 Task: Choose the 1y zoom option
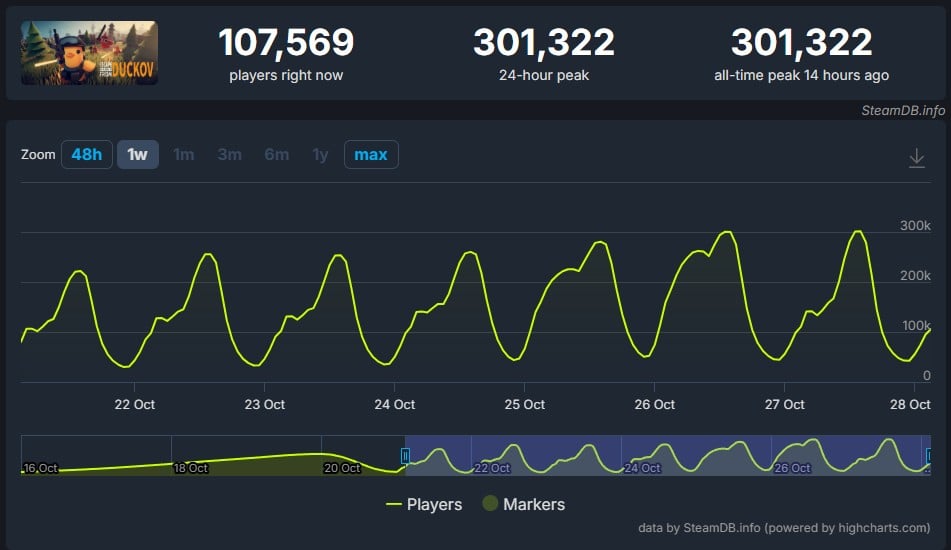[x=320, y=155]
